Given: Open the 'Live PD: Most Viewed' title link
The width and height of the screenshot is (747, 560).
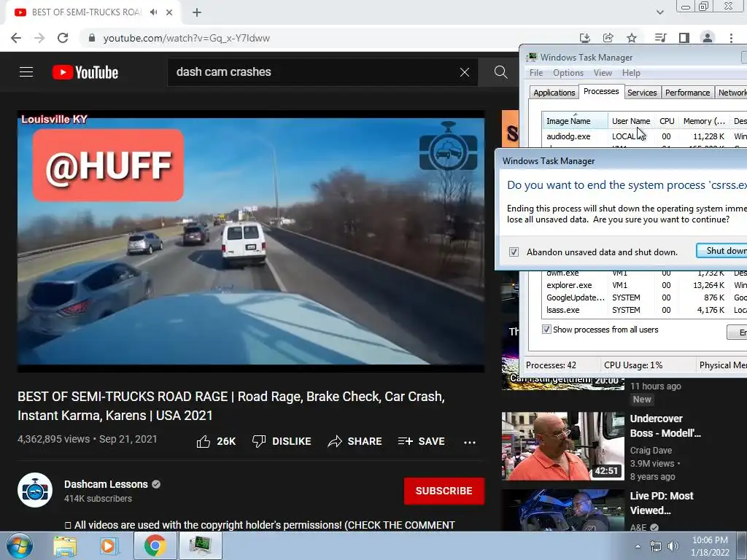Looking at the screenshot, I should (x=662, y=503).
